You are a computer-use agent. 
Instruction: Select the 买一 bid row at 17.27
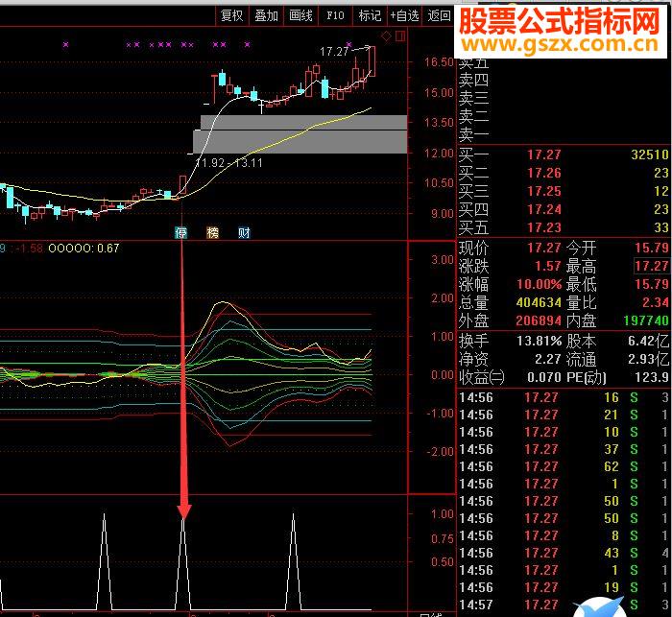(564, 154)
